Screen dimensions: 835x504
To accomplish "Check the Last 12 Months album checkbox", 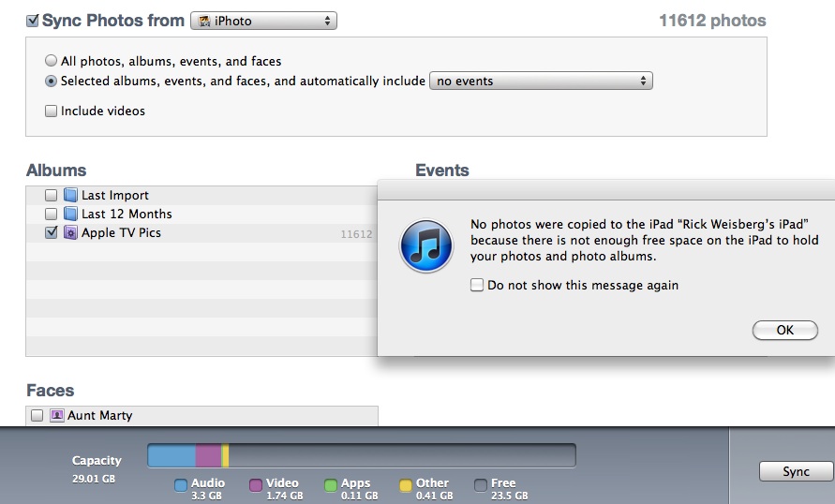I will point(52,214).
